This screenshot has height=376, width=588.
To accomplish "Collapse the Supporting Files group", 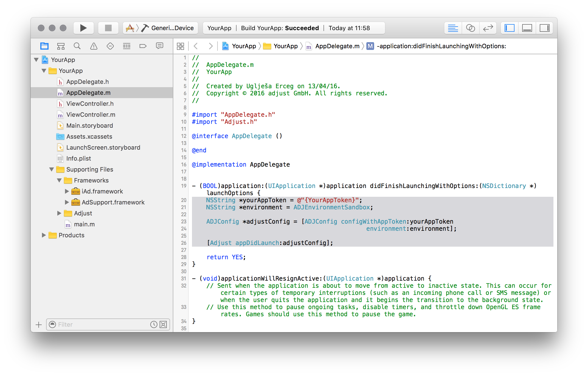I will pyautogui.click(x=52, y=169).
